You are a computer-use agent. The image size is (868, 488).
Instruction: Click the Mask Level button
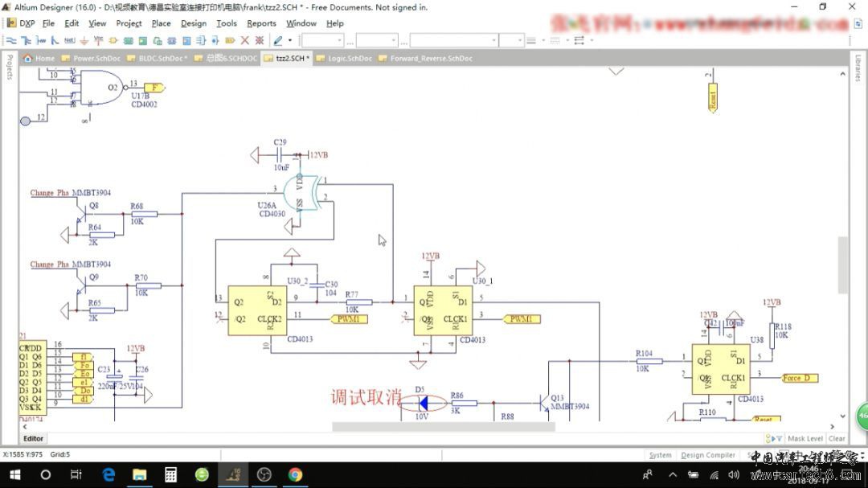(805, 438)
